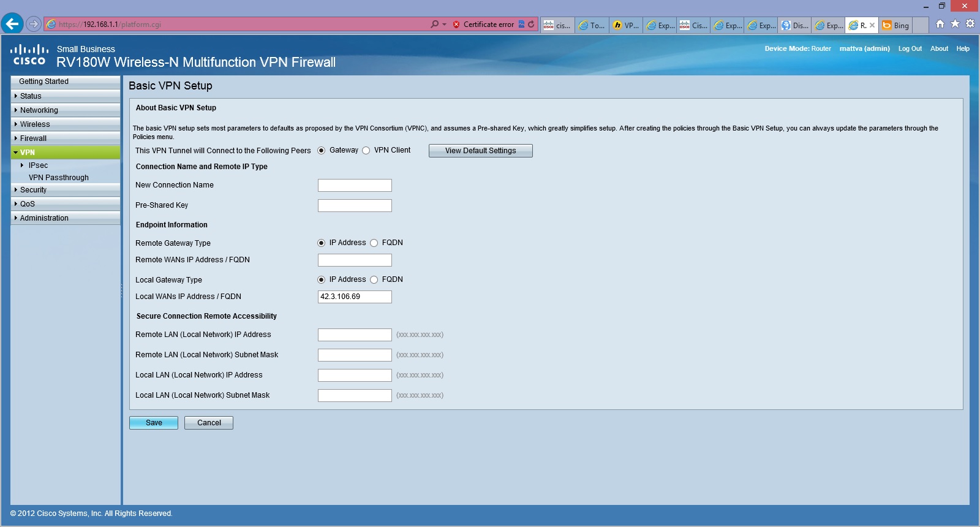This screenshot has width=980, height=527.
Task: Click the Remote LAN Subnet Mask field
Action: [x=355, y=355]
